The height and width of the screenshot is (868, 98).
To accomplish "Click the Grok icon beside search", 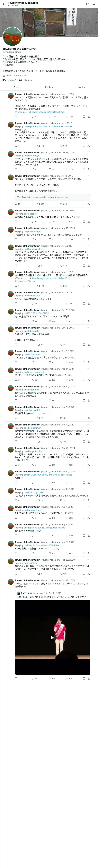I will [x=87, y=4].
